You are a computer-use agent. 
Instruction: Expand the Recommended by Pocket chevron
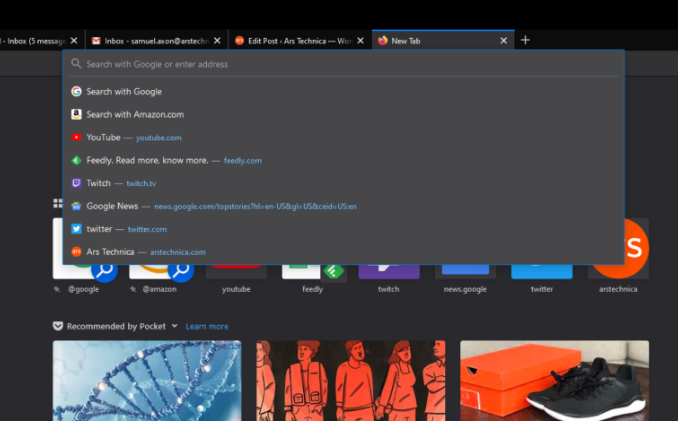coord(174,325)
